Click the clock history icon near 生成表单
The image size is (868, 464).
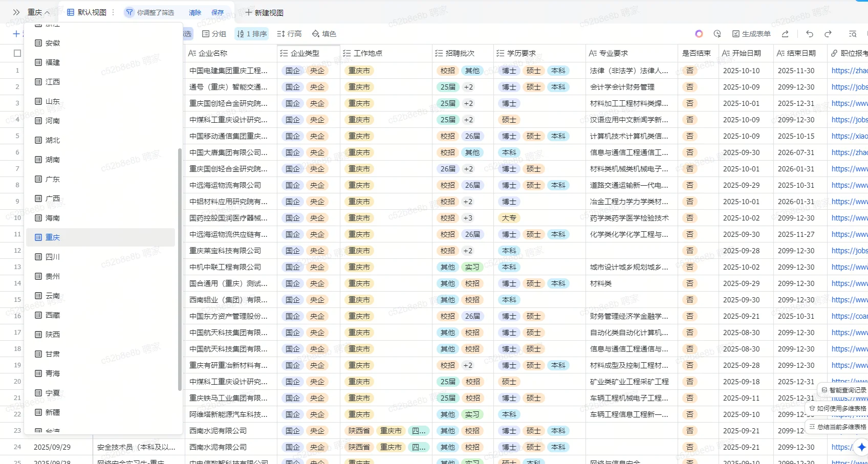(x=717, y=33)
